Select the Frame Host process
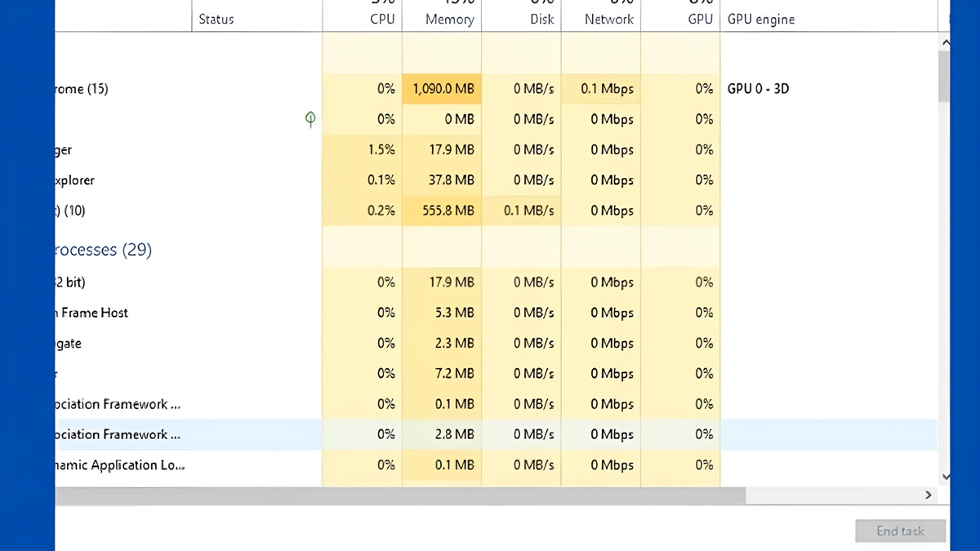 point(163,313)
